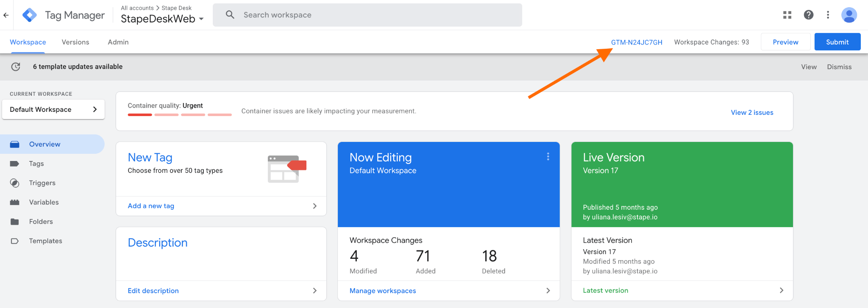Open the more options menu in header

pos(828,15)
